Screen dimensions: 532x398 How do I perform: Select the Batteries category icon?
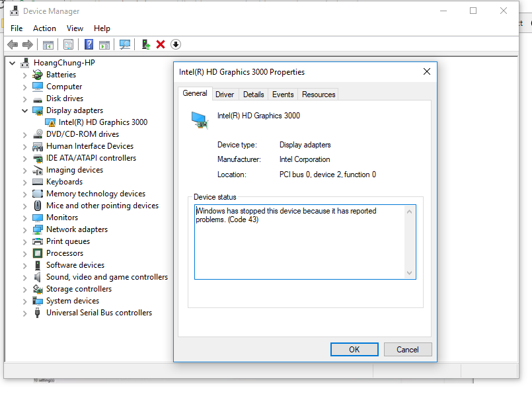pyautogui.click(x=38, y=75)
